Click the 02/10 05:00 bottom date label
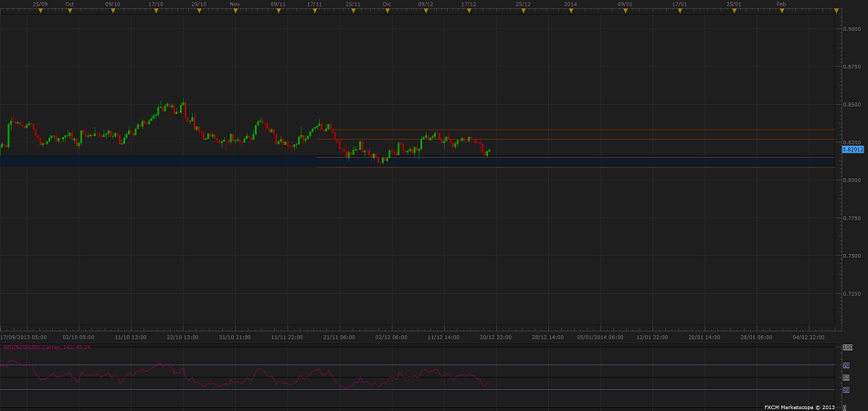Image resolution: width=868 pixels, height=411 pixels. click(78, 336)
